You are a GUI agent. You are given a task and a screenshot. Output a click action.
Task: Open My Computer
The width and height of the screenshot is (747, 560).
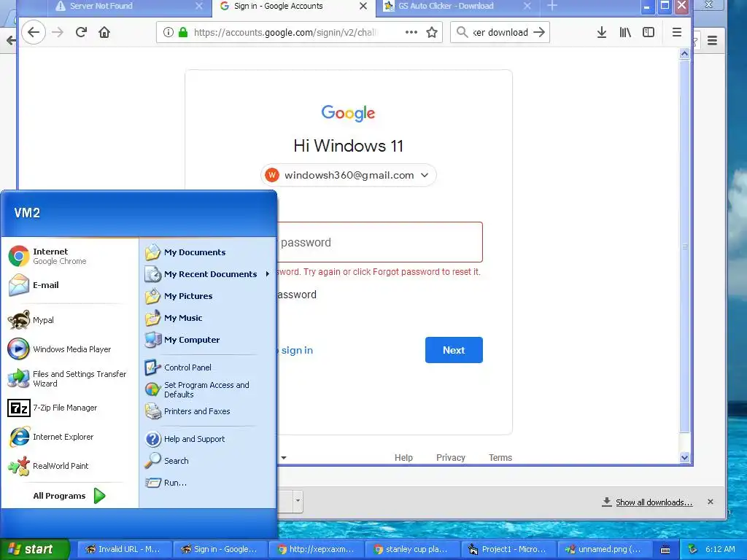point(208,340)
